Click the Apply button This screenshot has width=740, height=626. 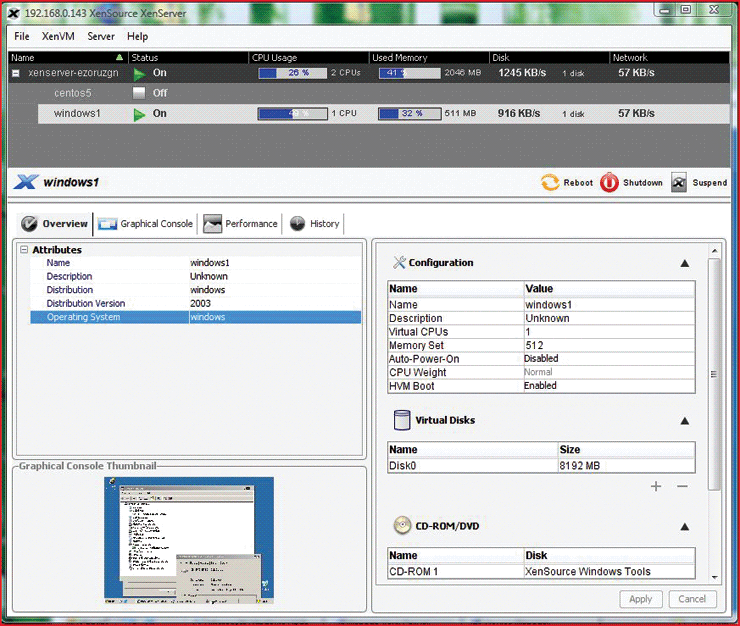pos(640,599)
